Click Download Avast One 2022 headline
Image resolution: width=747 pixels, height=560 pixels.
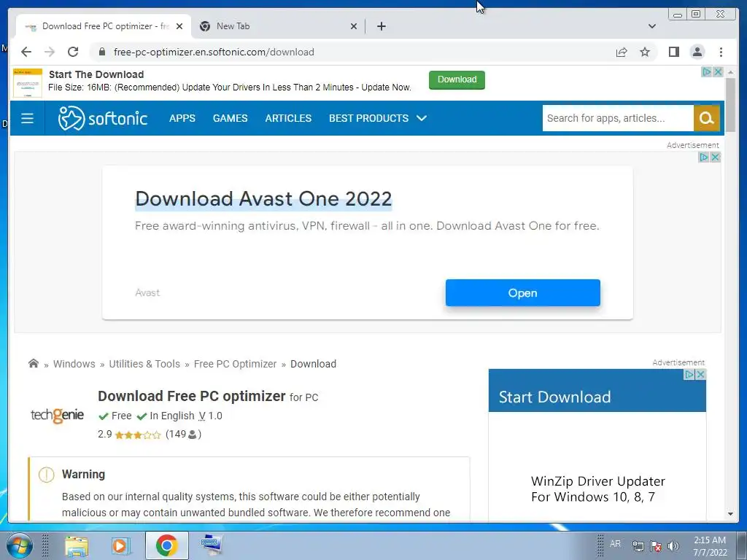pyautogui.click(x=263, y=199)
